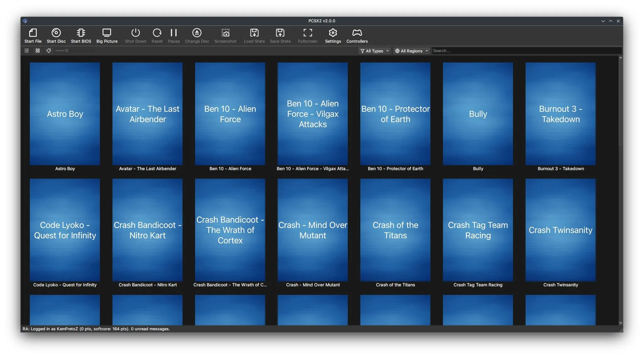This screenshot has height=357, width=644.
Task: Switch to game grid view
Action: [x=38, y=51]
